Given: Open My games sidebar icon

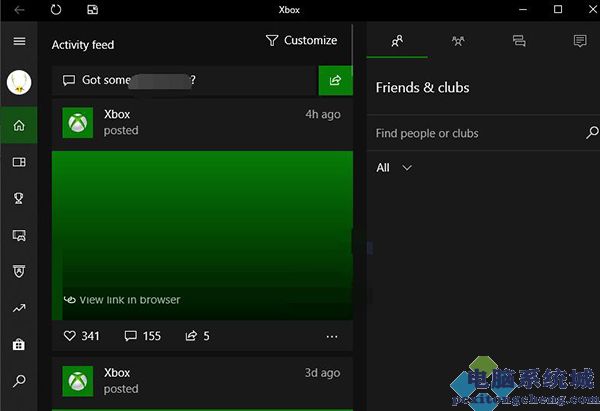Looking at the screenshot, I should pos(19,162).
